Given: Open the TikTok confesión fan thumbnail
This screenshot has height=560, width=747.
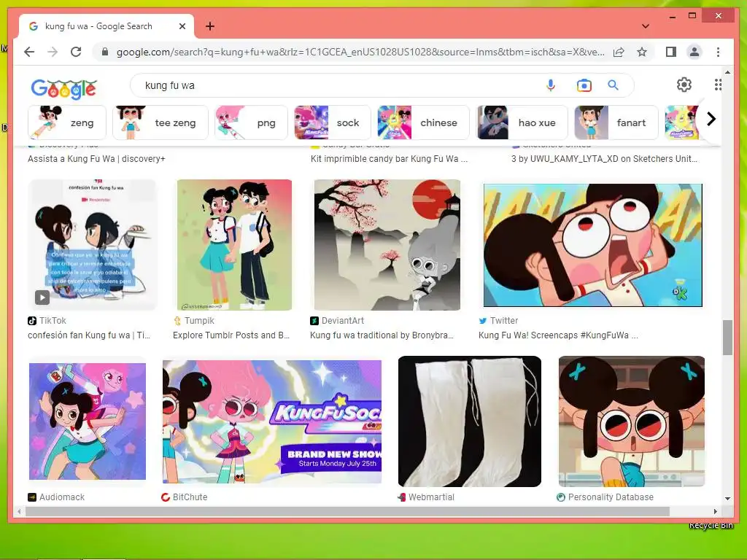Looking at the screenshot, I should pyautogui.click(x=93, y=245).
